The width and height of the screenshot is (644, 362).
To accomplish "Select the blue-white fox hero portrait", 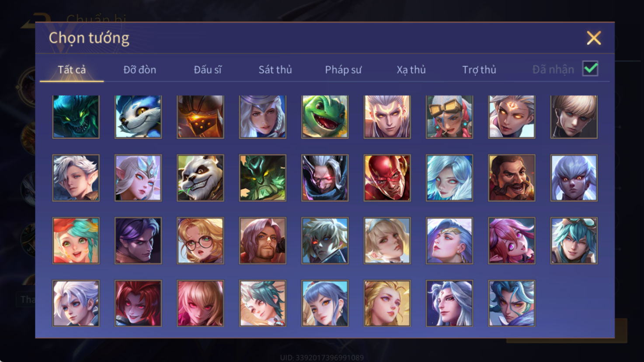I will coord(138,117).
